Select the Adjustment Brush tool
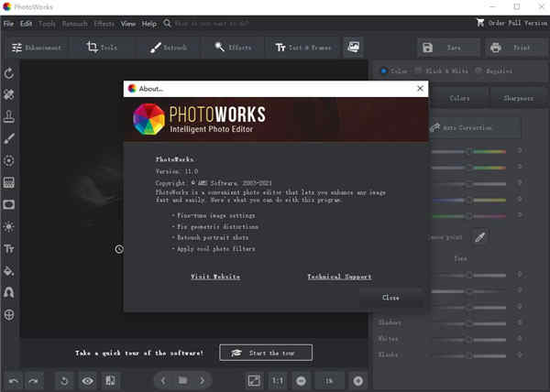Viewport: 550px width, 392px height. (x=9, y=138)
